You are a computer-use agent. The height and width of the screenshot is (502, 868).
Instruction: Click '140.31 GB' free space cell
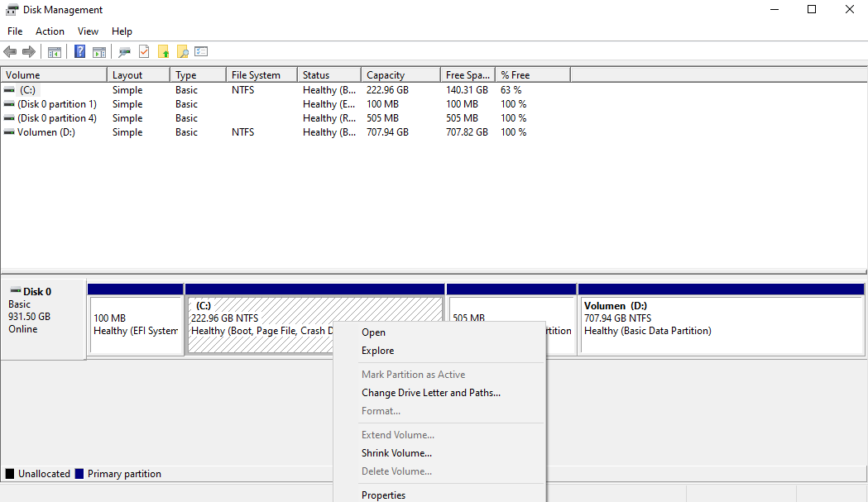click(468, 89)
